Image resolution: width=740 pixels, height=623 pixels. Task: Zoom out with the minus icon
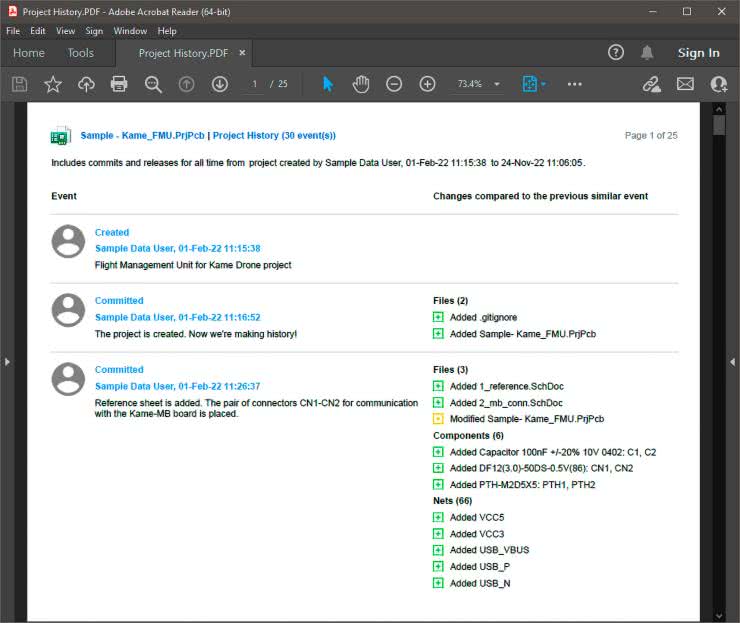394,84
